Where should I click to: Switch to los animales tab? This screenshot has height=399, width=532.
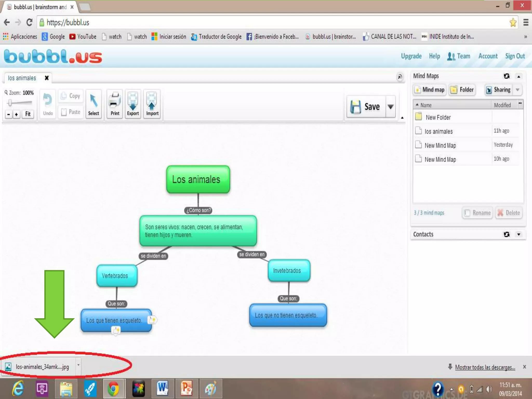22,78
